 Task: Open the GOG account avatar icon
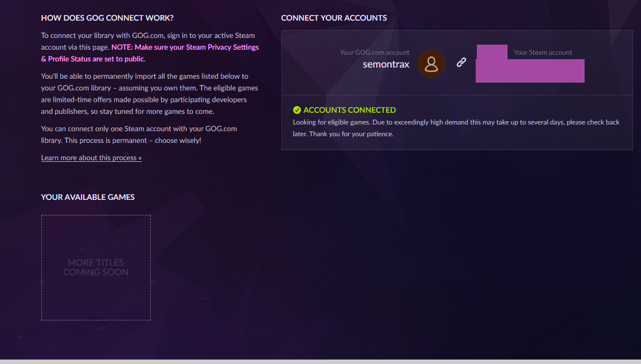coord(431,64)
